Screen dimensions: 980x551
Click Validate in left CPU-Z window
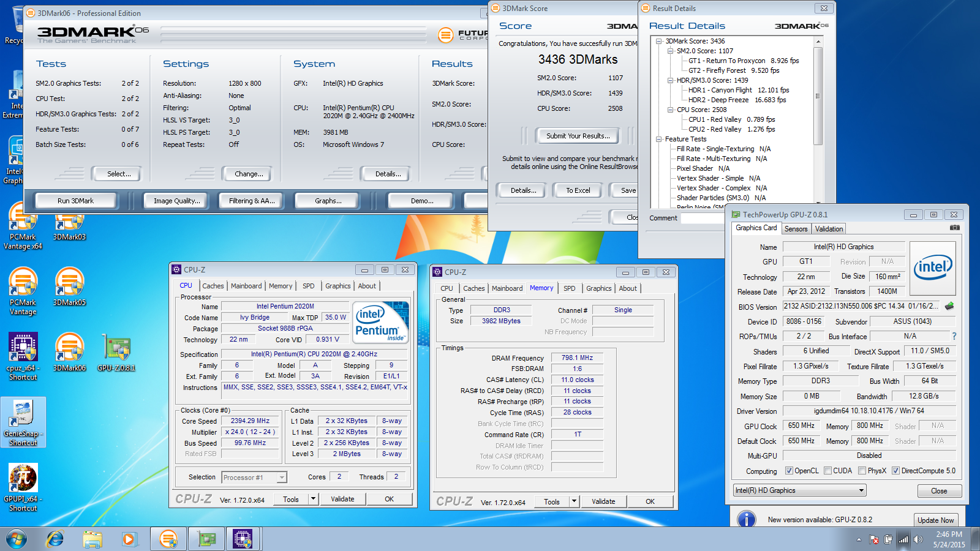pyautogui.click(x=342, y=499)
